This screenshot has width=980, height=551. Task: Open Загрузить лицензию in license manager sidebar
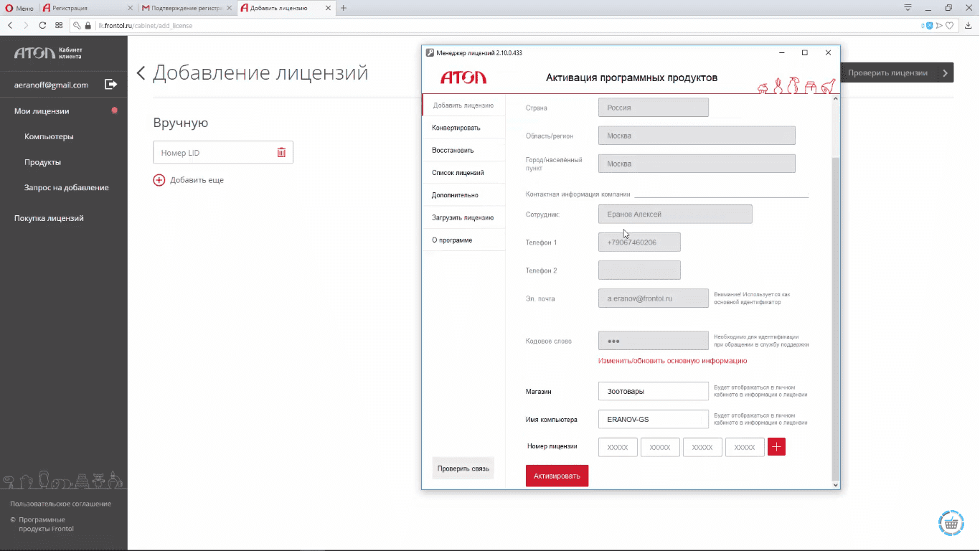click(463, 217)
